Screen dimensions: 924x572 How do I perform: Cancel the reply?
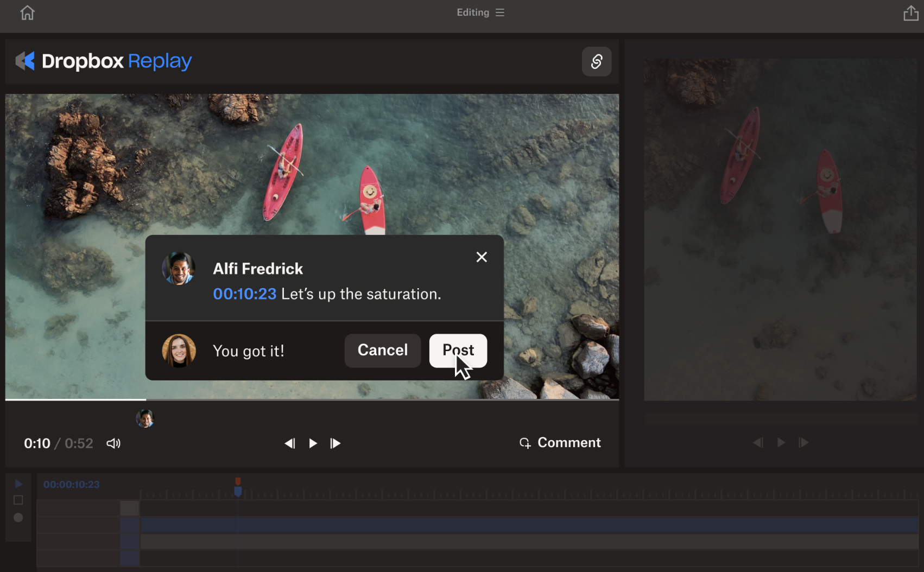(383, 351)
